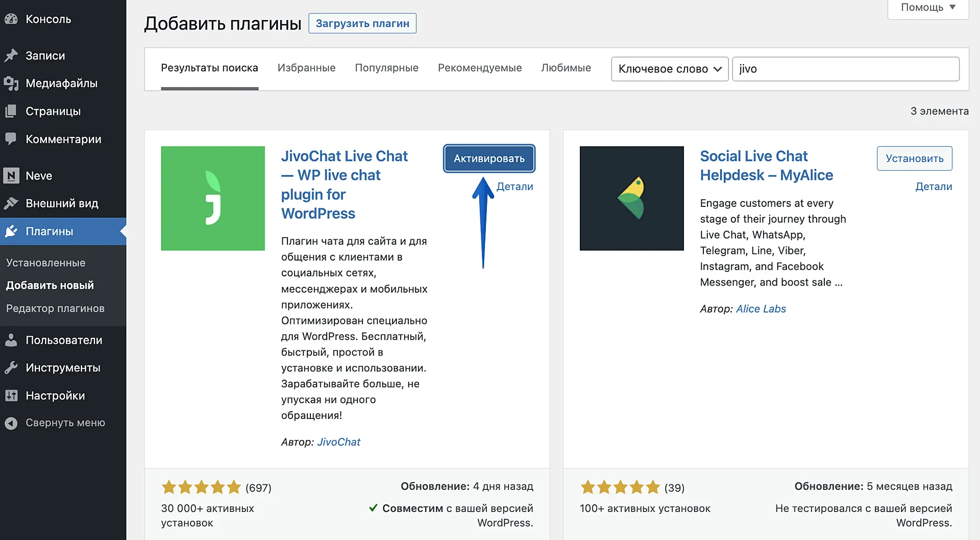Click the Страницы pages icon
The image size is (980, 540).
point(11,111)
